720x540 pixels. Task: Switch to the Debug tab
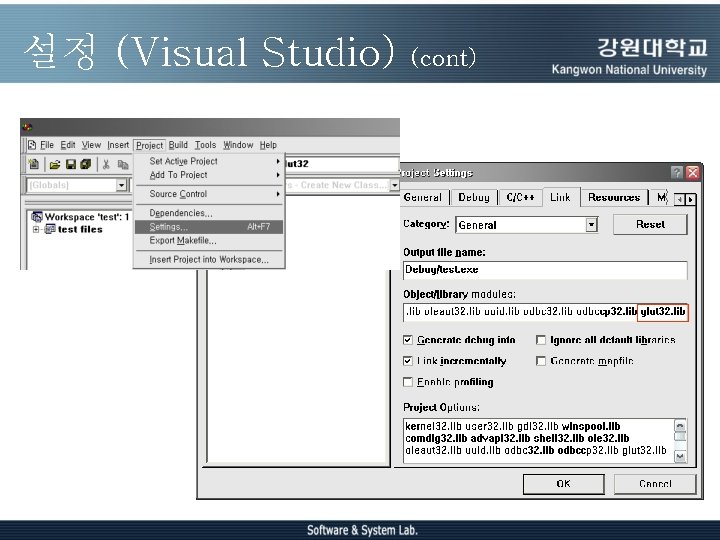tap(474, 197)
